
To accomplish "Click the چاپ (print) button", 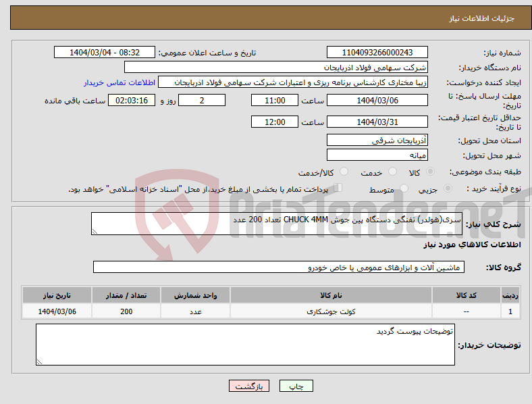I will tap(296, 386).
